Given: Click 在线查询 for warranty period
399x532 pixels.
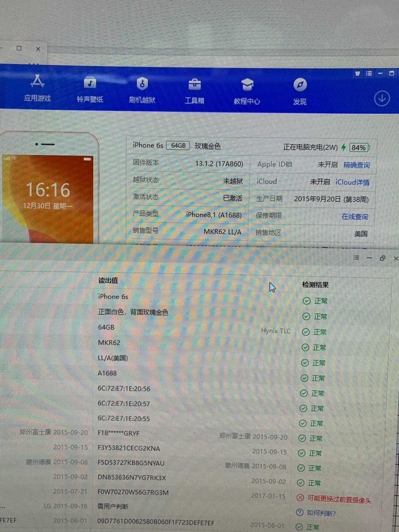Looking at the screenshot, I should [355, 217].
